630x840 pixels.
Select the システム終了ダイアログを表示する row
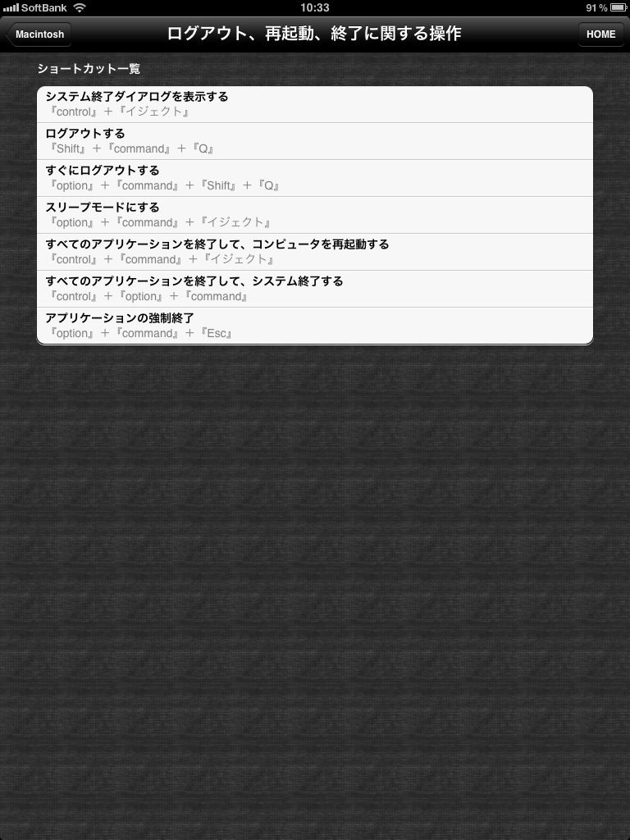coord(315,104)
